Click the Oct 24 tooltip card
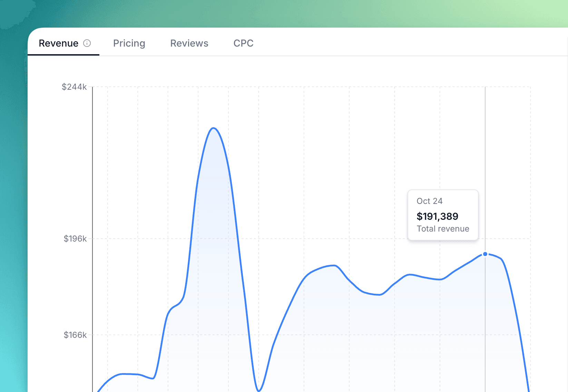568x392 pixels. pyautogui.click(x=443, y=215)
